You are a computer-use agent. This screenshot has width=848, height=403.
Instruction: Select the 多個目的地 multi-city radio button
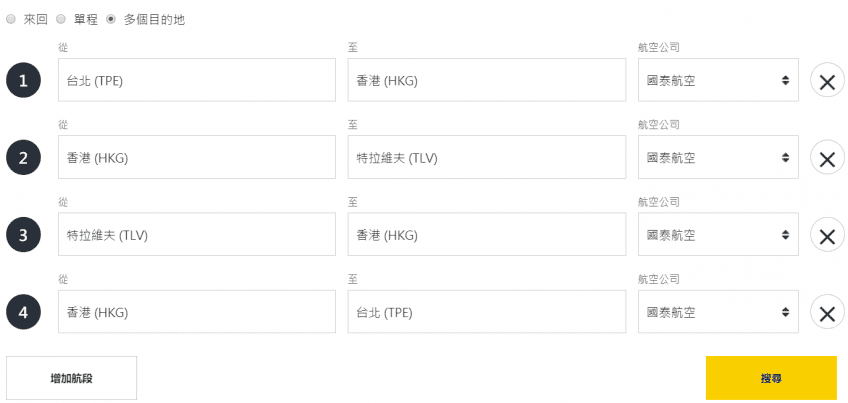(111, 19)
